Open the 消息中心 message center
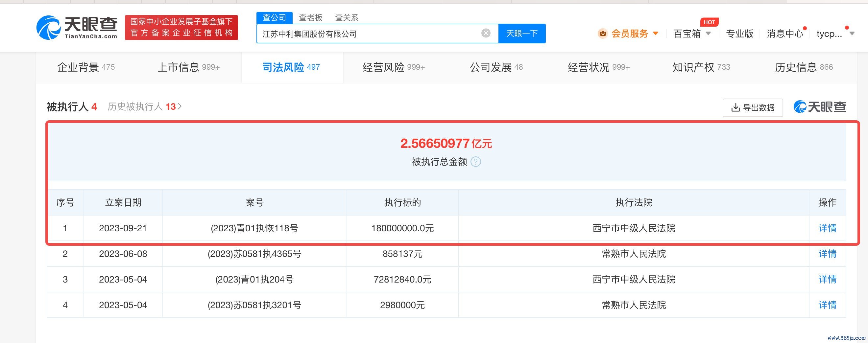Viewport: 868px width, 343px height. coord(785,33)
